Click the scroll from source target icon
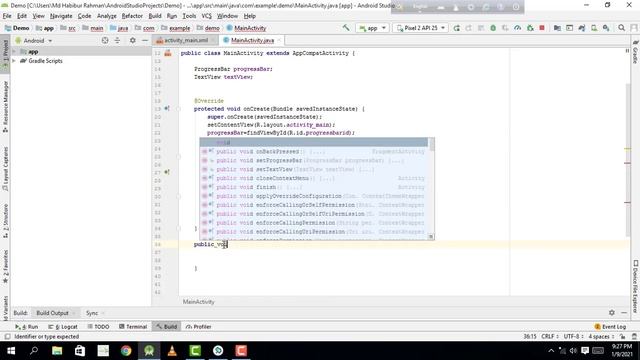 (x=105, y=40)
